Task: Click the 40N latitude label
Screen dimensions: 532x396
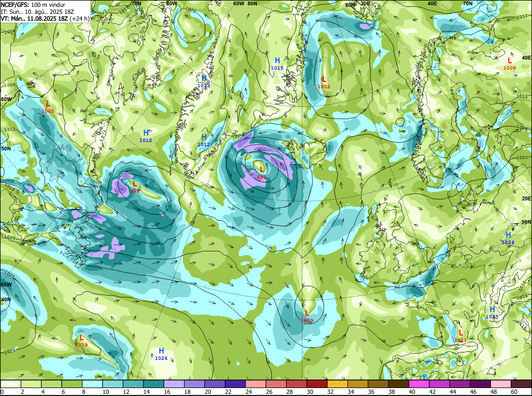Action: (x=6, y=300)
